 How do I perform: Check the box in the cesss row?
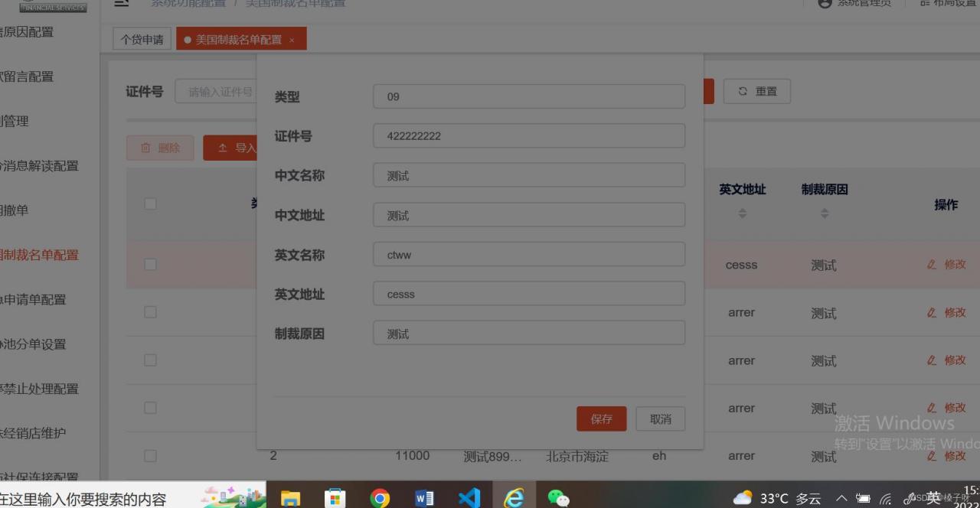(150, 264)
